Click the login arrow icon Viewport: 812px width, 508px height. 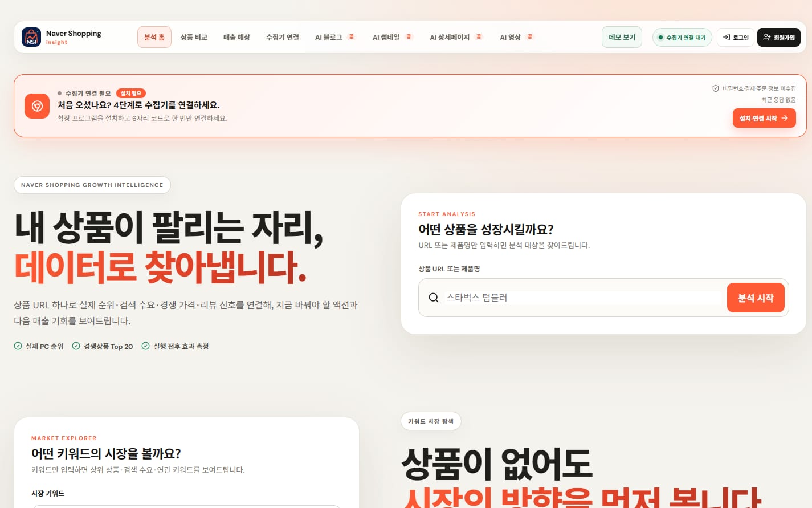tap(727, 37)
